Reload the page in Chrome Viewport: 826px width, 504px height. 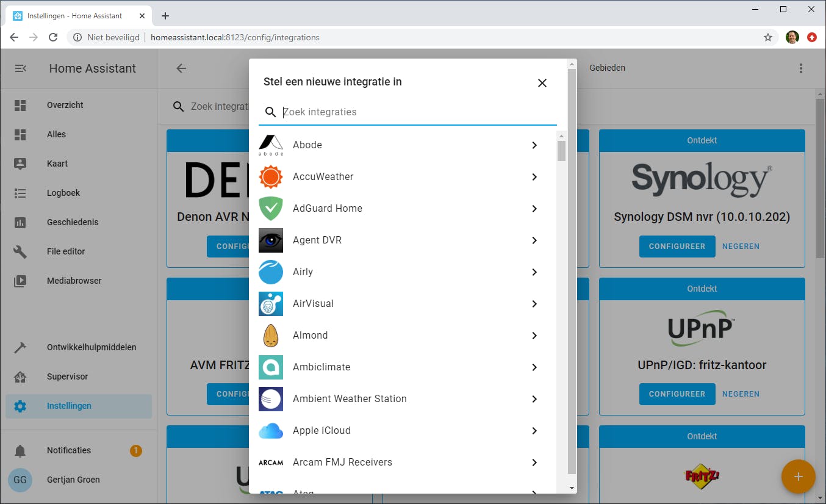pos(53,37)
